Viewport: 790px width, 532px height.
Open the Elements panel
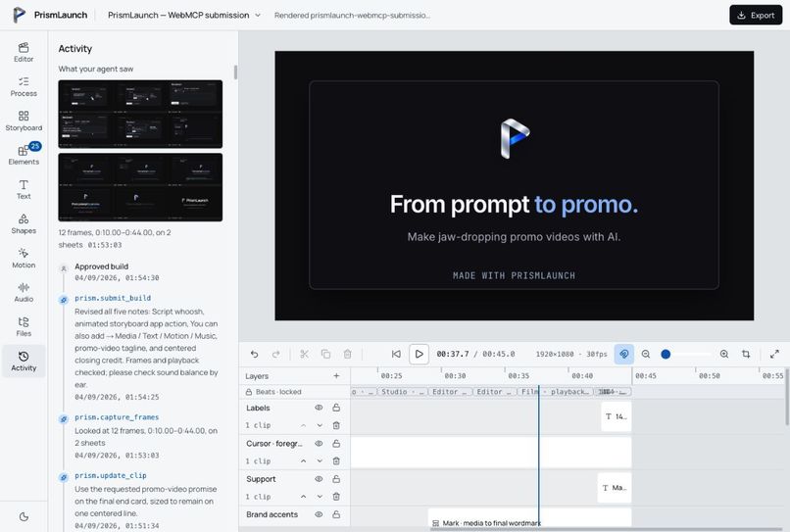(x=24, y=155)
